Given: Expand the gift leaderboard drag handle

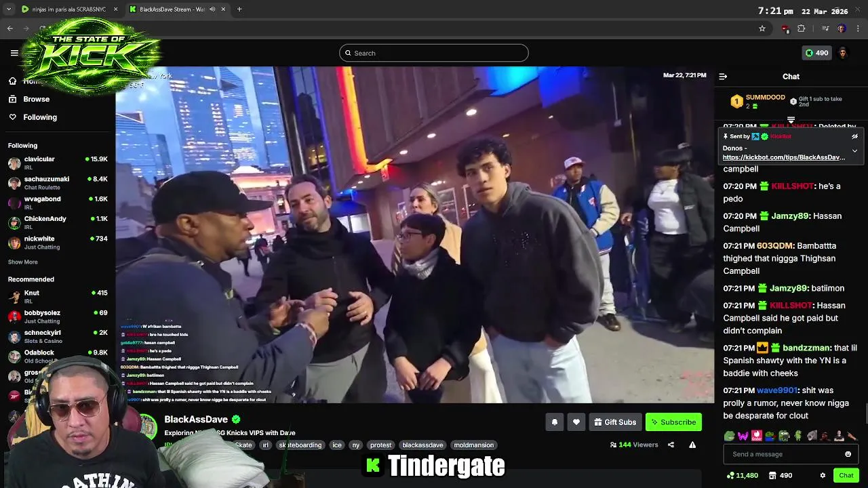Looking at the screenshot, I should tap(791, 120).
